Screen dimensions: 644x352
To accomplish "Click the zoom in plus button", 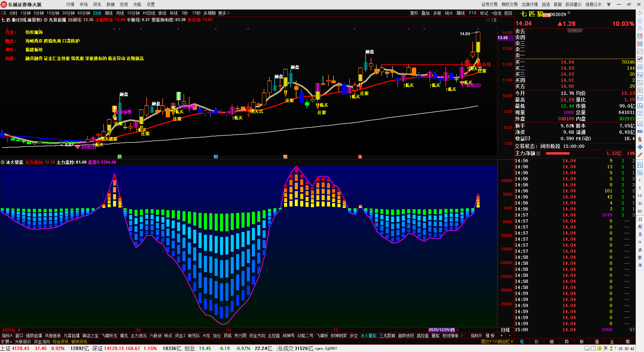I will coord(502,336).
